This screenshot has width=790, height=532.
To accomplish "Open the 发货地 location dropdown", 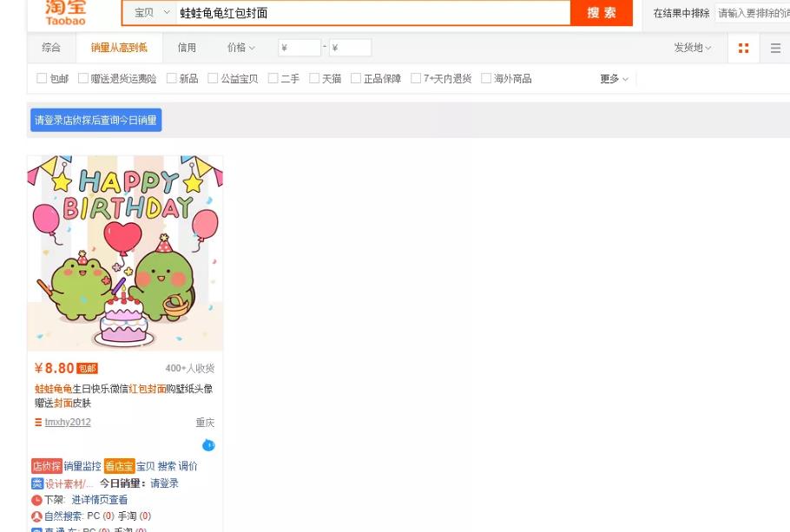I will (692, 48).
